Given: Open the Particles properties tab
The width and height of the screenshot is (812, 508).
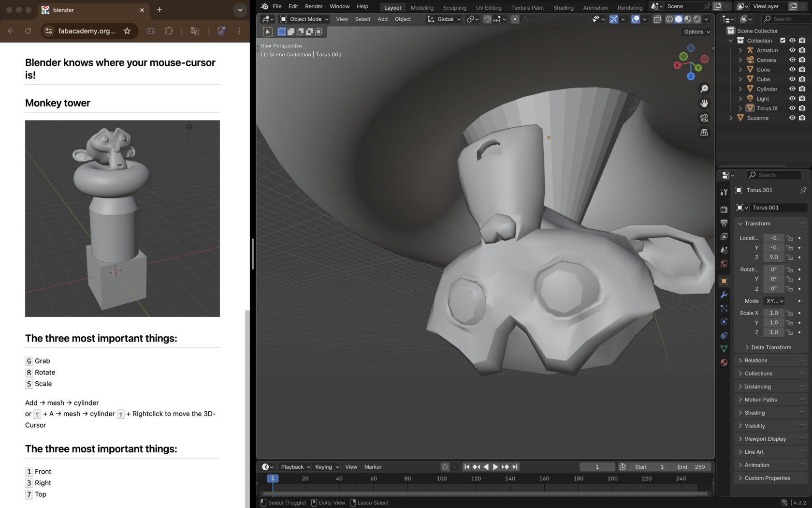Looking at the screenshot, I should pyautogui.click(x=724, y=308).
